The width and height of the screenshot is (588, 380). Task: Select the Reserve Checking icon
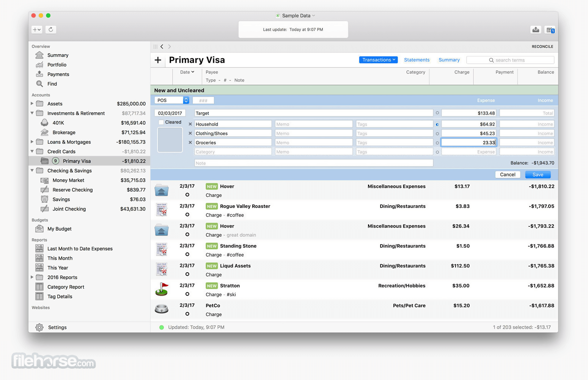point(44,190)
